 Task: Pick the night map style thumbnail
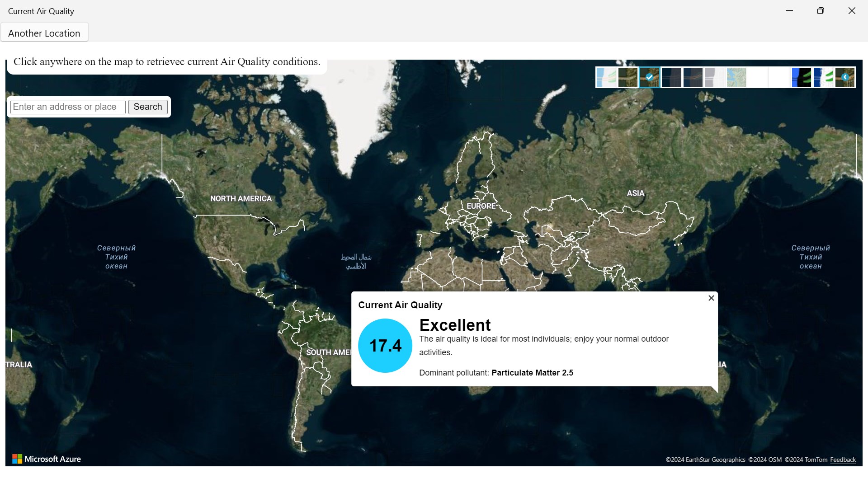tap(693, 77)
